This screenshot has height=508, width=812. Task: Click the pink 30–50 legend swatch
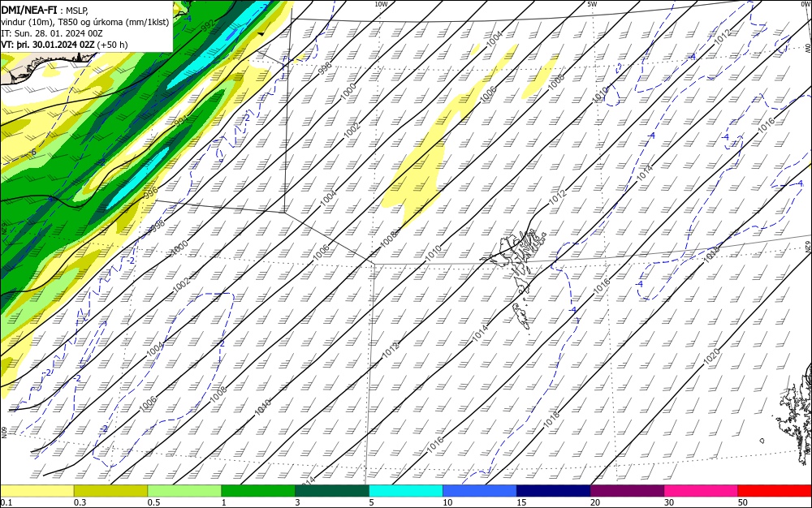point(702,491)
